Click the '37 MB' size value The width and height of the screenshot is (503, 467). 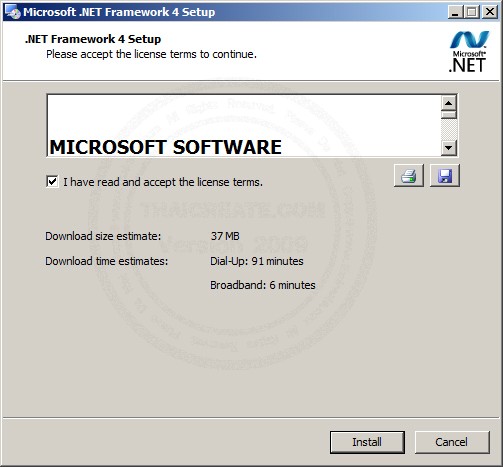[x=225, y=236]
